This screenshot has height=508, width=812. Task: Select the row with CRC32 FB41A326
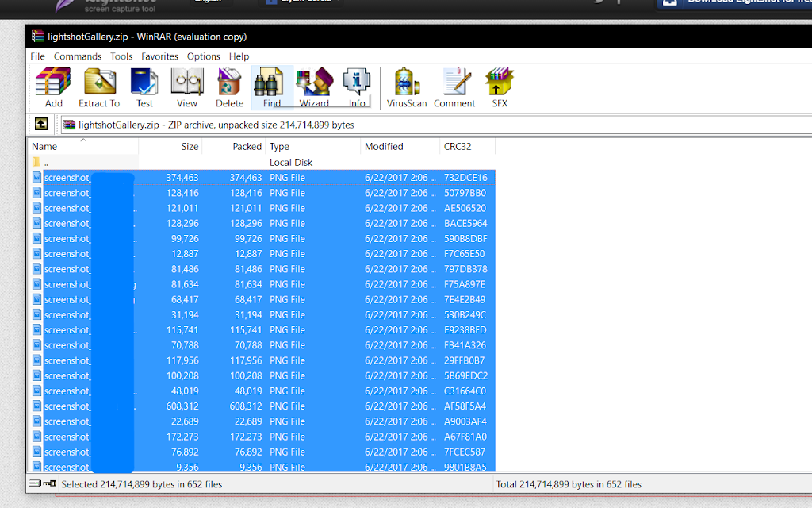click(x=262, y=345)
